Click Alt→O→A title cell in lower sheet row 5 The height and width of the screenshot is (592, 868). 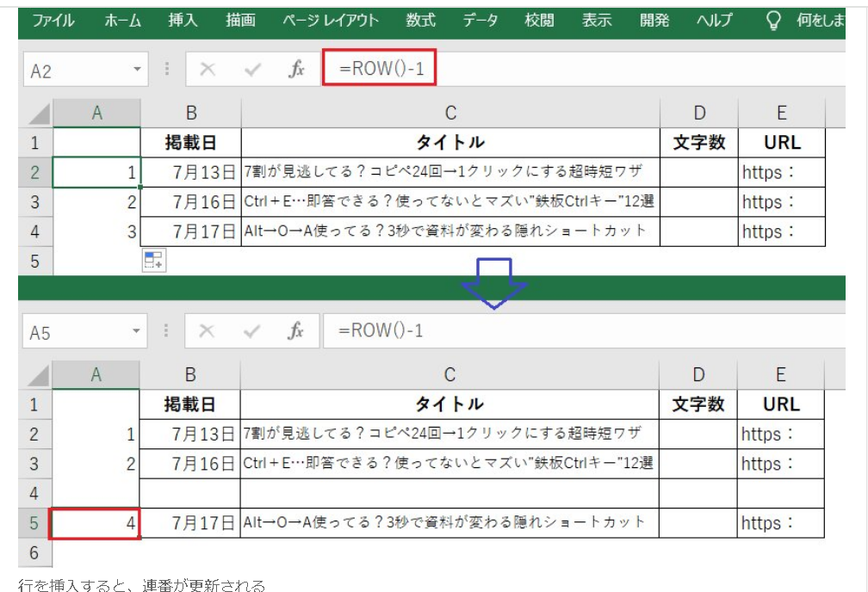449,523
